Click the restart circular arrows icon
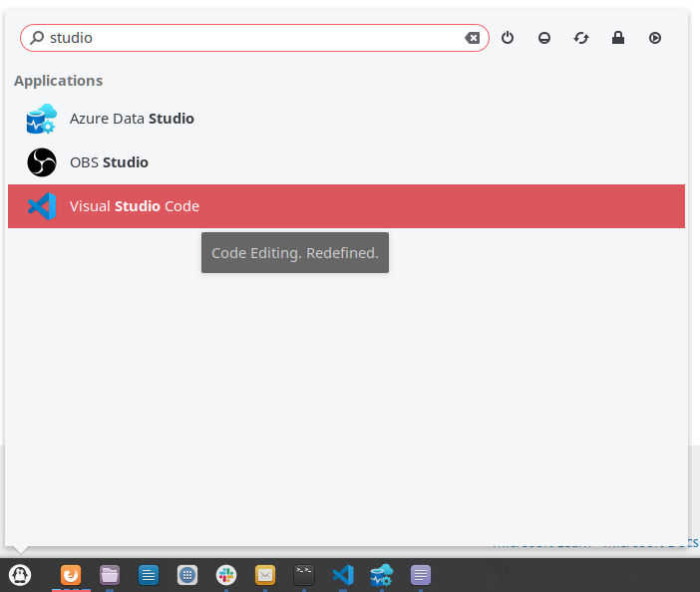700x592 pixels. [581, 38]
